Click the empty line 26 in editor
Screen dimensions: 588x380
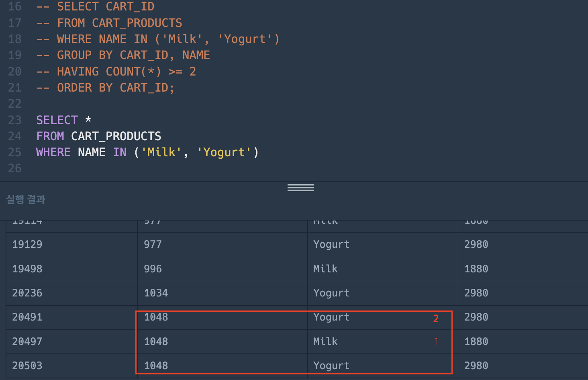(x=161, y=168)
